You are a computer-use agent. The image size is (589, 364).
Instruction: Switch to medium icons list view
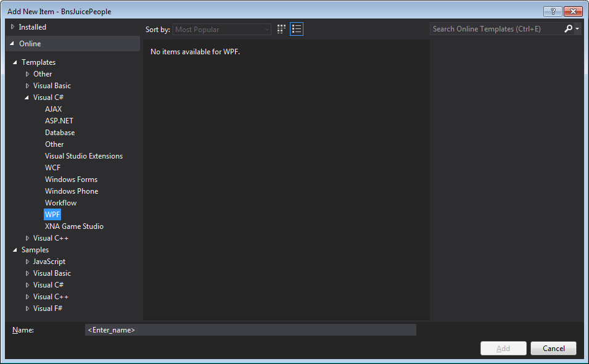pos(297,29)
